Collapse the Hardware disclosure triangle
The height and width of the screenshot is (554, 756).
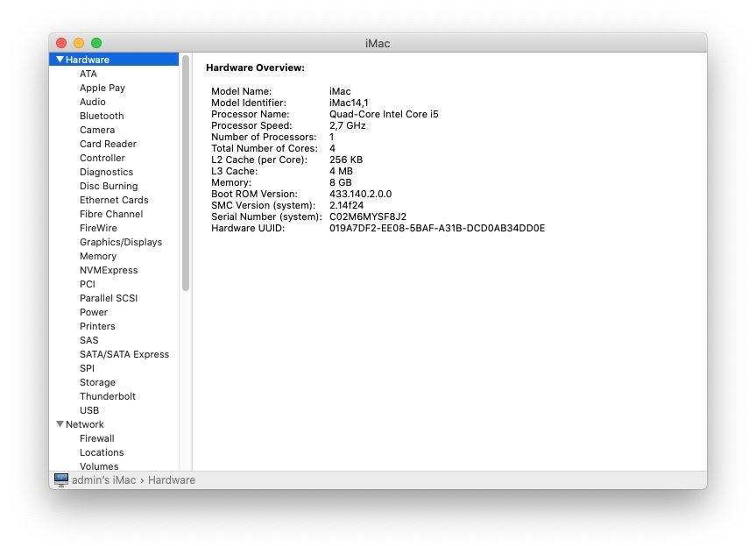60,60
